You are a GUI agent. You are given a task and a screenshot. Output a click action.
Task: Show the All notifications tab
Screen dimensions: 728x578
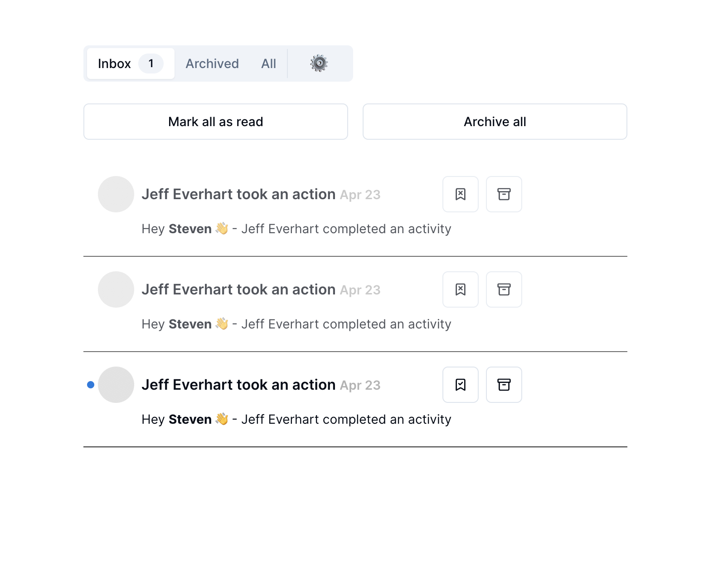(x=268, y=64)
